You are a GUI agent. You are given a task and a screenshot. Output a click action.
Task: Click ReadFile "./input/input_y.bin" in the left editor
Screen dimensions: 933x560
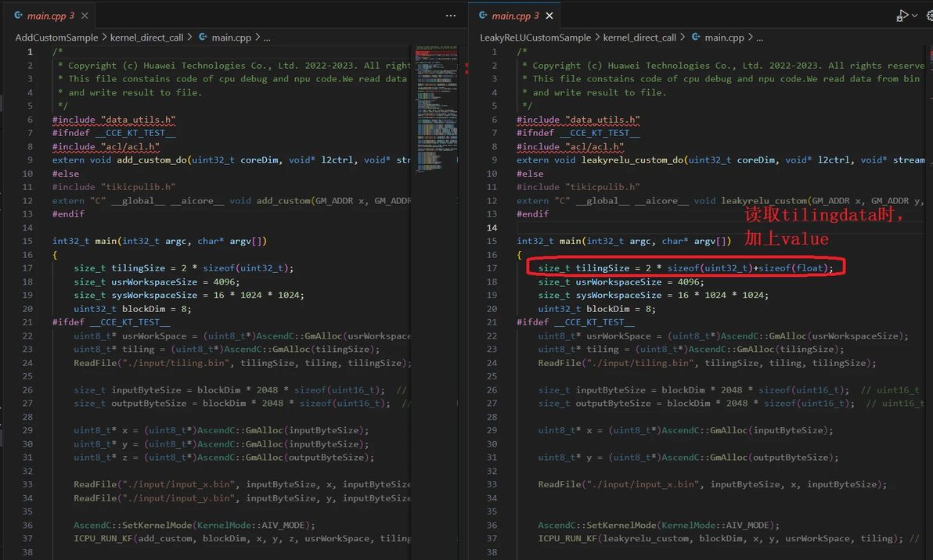(242, 498)
